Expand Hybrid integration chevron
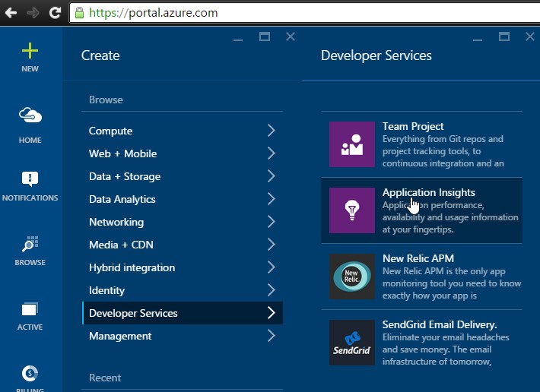The height and width of the screenshot is (392, 540). tap(272, 267)
